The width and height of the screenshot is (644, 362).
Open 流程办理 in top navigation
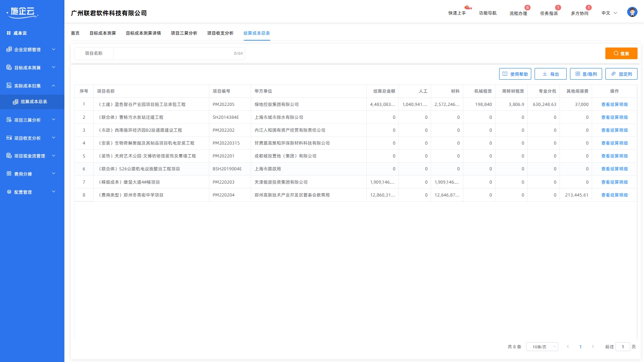(518, 13)
